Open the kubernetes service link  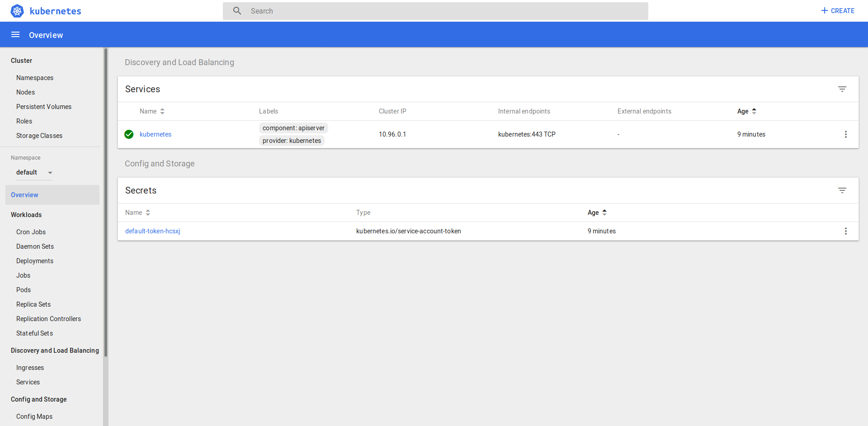coord(156,134)
